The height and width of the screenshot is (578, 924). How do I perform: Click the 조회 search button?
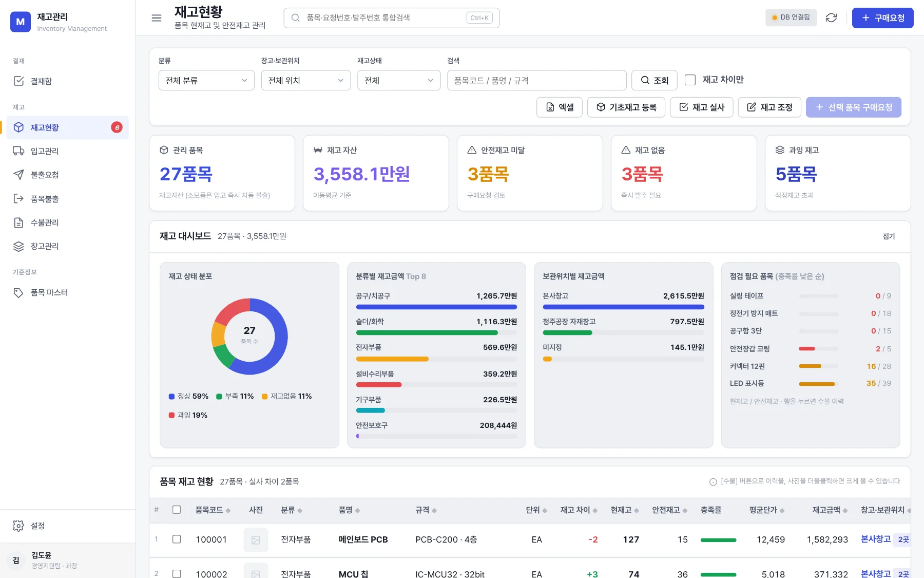[x=654, y=80]
